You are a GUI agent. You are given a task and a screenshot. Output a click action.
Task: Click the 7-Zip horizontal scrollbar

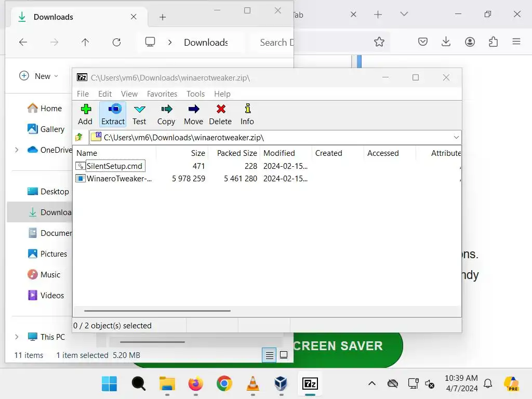point(157,311)
